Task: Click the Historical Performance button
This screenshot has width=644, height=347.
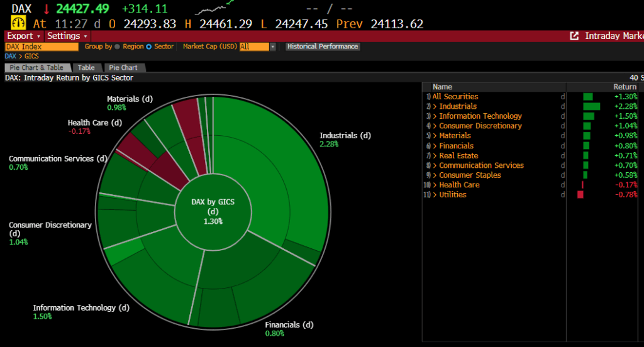Action: click(323, 47)
